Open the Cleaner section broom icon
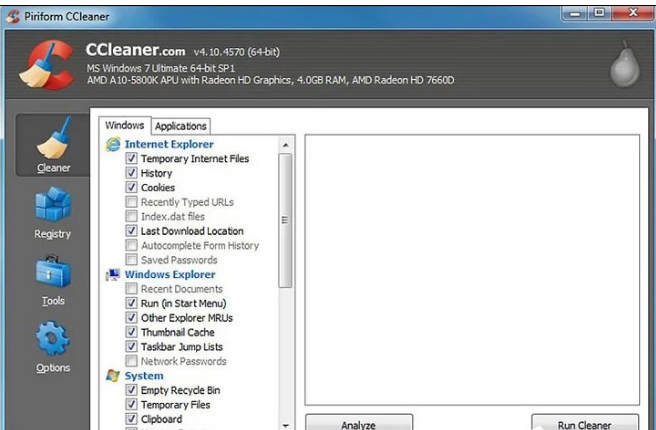 [54, 138]
